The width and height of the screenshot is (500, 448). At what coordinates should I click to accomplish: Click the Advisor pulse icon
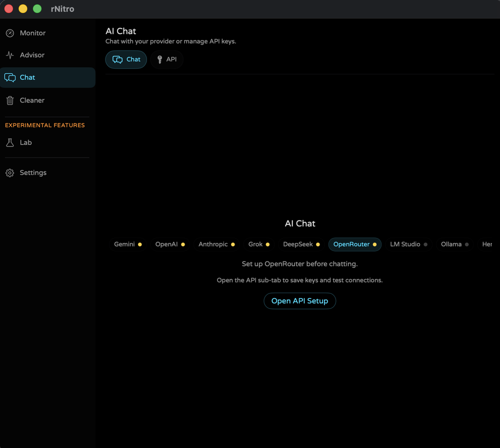point(10,55)
